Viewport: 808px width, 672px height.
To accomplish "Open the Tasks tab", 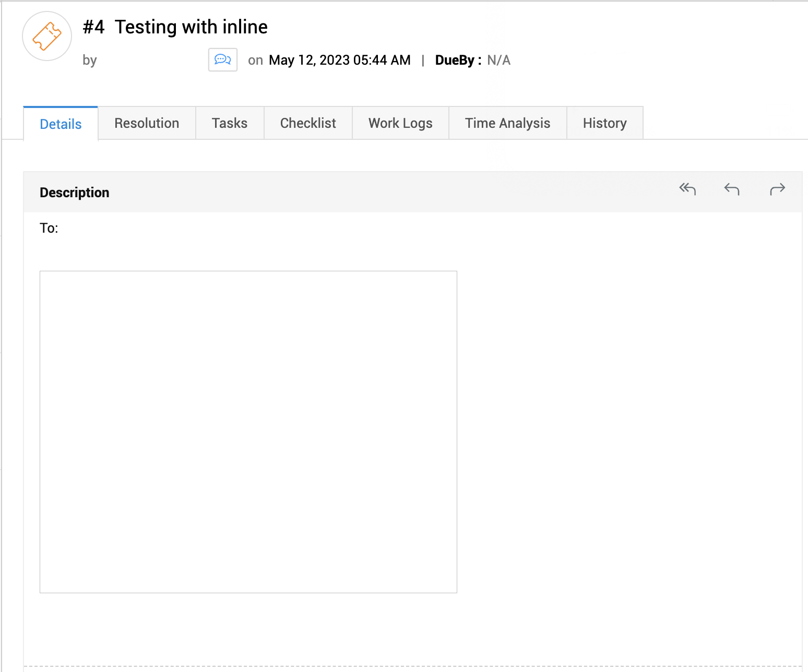I will 230,123.
